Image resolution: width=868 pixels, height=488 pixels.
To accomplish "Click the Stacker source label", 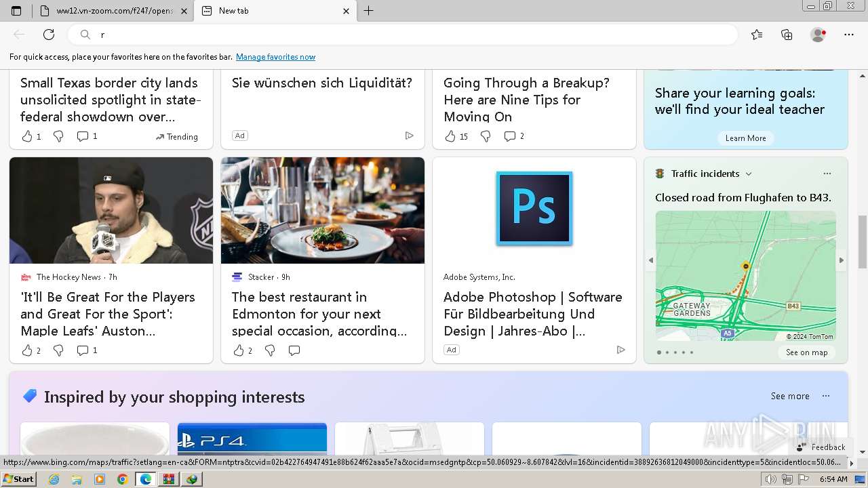I will coord(261,277).
